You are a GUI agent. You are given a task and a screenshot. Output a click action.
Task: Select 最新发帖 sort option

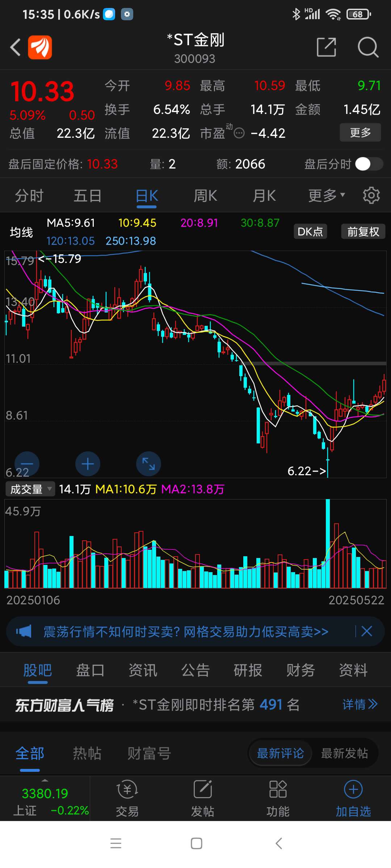point(344,753)
